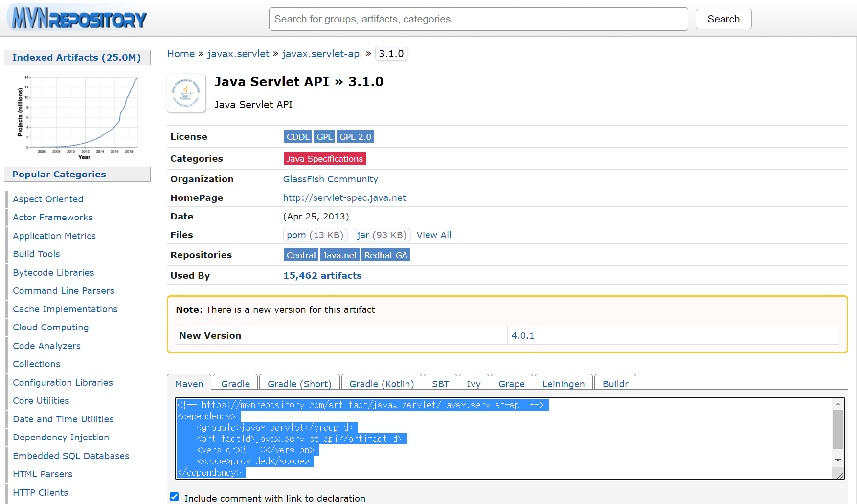
Task: Click the GPL 2.0 license tag
Action: (355, 137)
